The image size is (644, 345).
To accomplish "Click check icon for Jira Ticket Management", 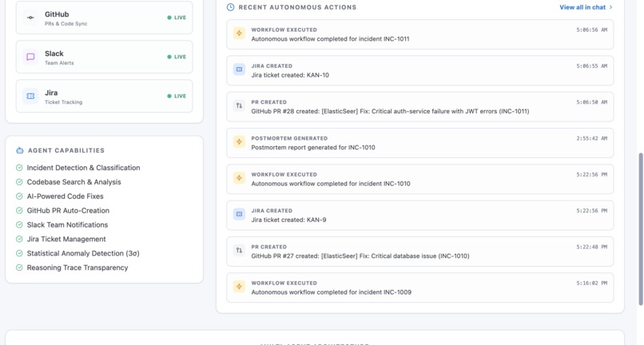I will (x=19, y=239).
